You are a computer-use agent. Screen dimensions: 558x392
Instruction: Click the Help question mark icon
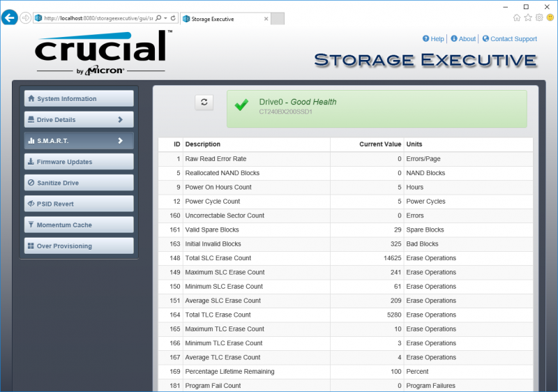[425, 38]
